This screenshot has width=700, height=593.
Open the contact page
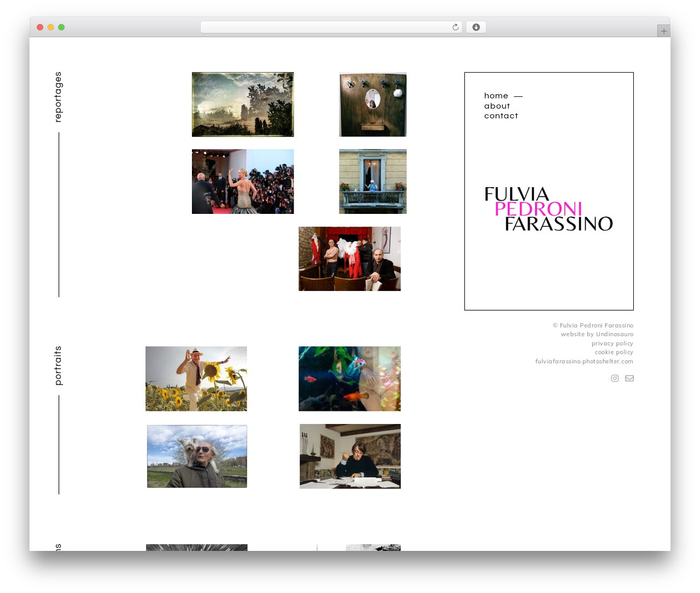click(501, 116)
